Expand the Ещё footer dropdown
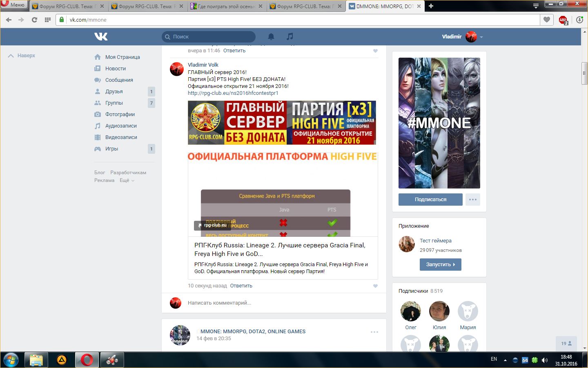Image resolution: width=588 pixels, height=368 pixels. coord(127,180)
